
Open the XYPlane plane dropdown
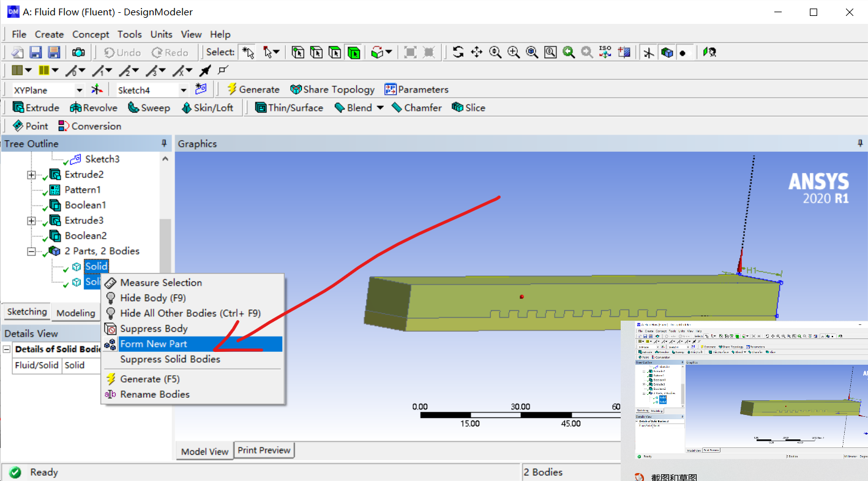[79, 90]
